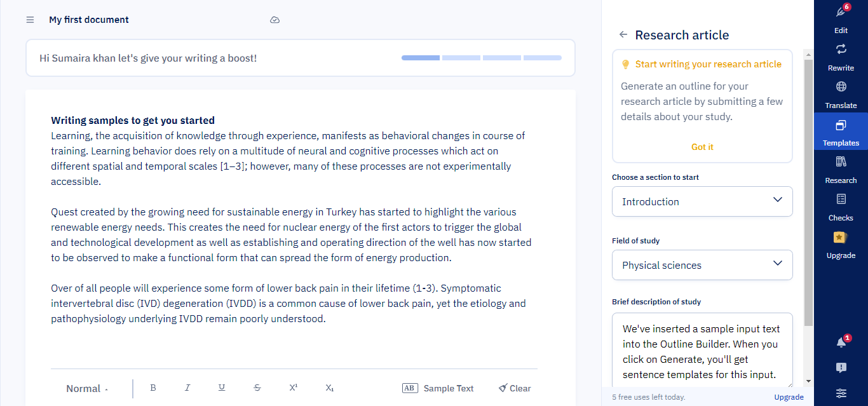Open the Rewrite tool
Image resolution: width=868 pixels, height=406 pixels.
tap(841, 57)
